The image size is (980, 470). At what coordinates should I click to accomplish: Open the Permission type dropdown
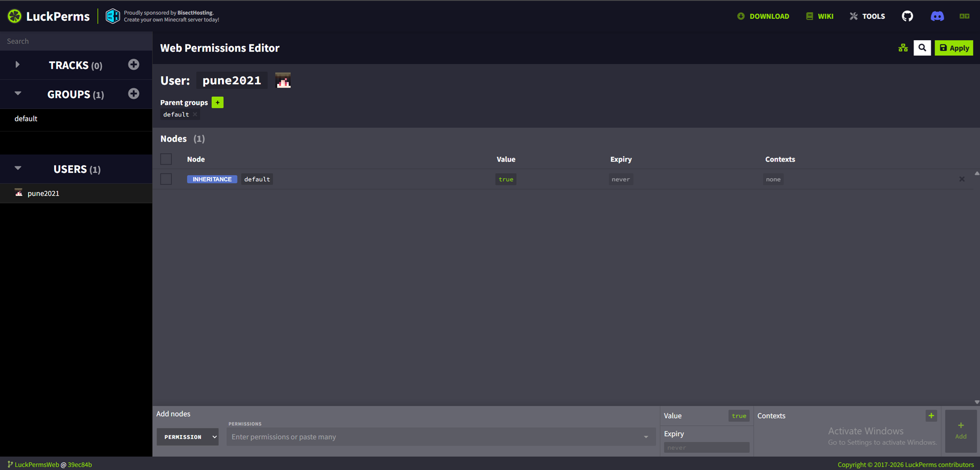coord(187,437)
